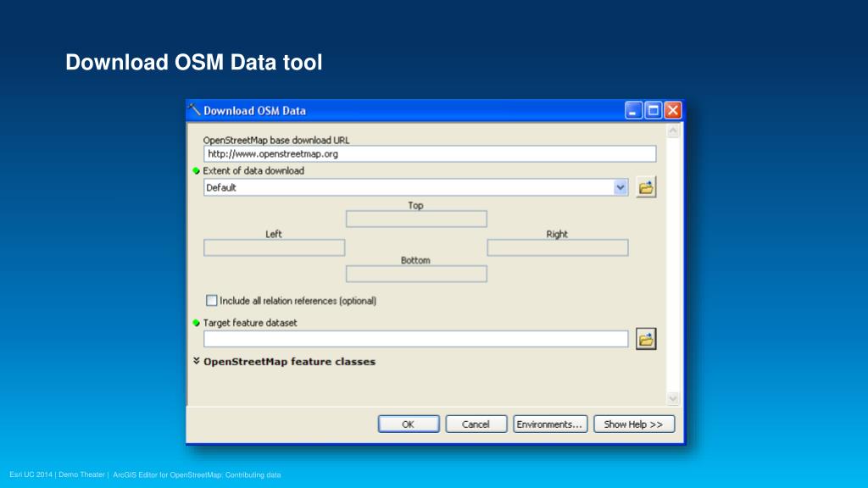Viewport: 868px width, 488px height.
Task: Confirm with the OK button
Action: pos(409,424)
